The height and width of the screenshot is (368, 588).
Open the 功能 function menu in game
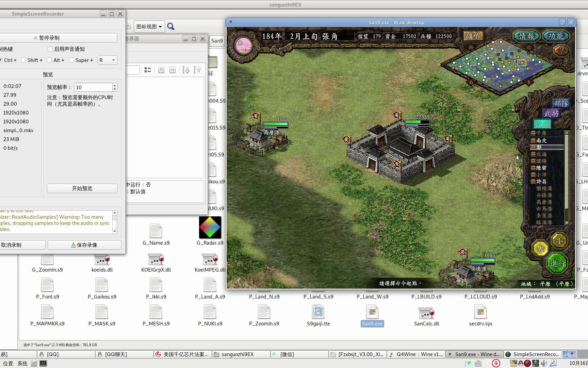(x=556, y=36)
